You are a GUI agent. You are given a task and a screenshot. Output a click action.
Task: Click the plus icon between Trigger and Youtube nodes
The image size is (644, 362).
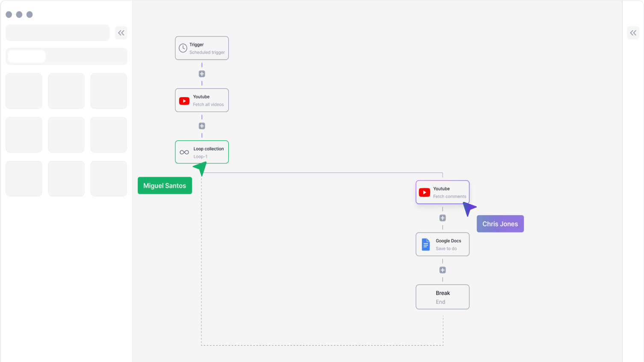[x=201, y=74]
